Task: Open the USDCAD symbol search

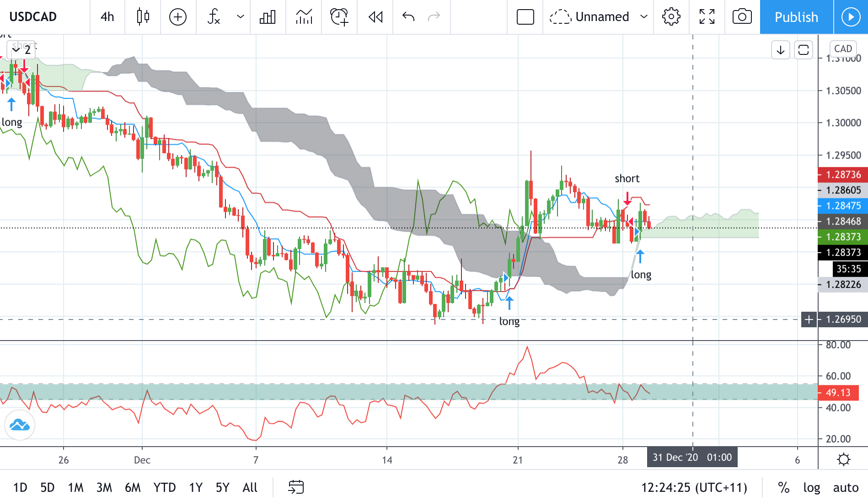Action: pos(33,17)
